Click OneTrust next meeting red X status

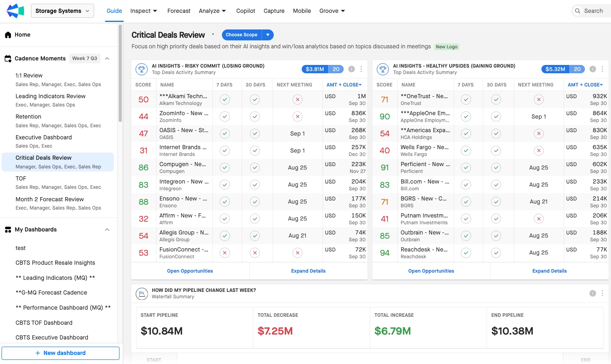click(539, 100)
